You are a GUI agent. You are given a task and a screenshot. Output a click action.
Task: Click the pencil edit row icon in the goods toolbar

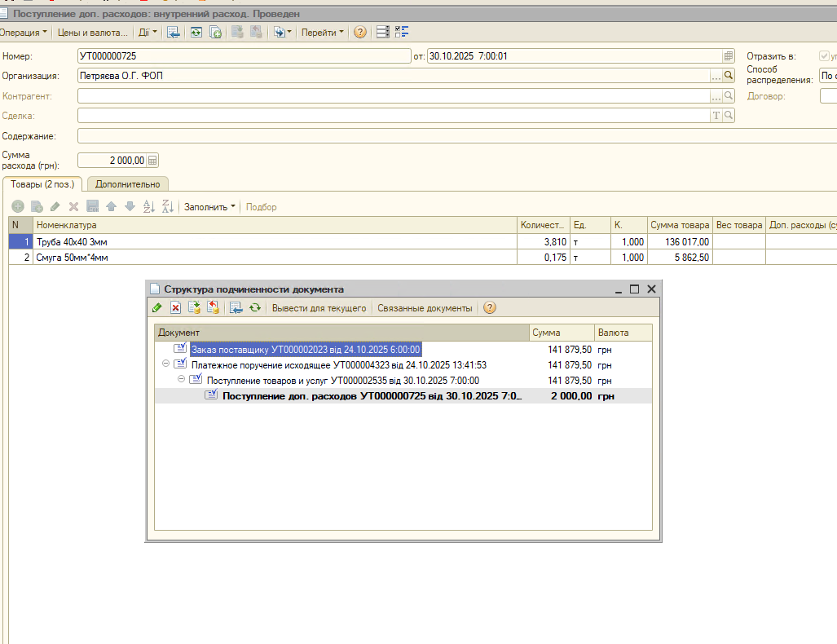(x=55, y=207)
